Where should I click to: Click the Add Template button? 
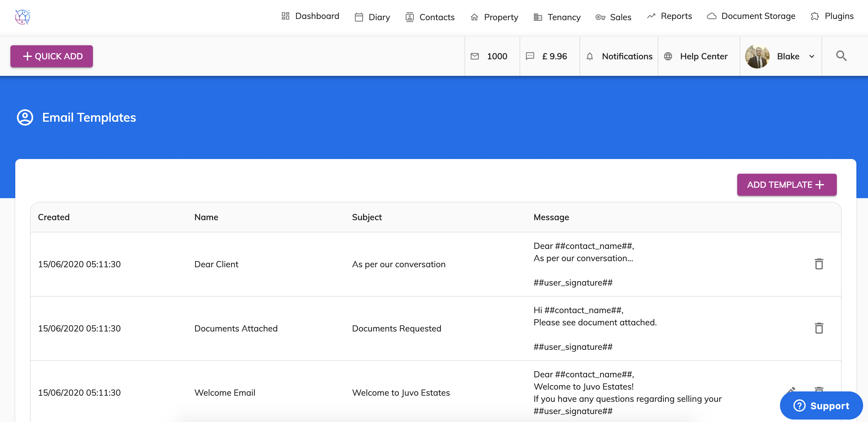coord(786,184)
